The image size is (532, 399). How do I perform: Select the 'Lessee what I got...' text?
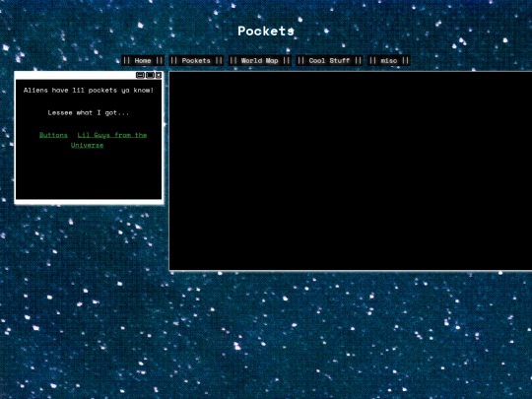89,112
